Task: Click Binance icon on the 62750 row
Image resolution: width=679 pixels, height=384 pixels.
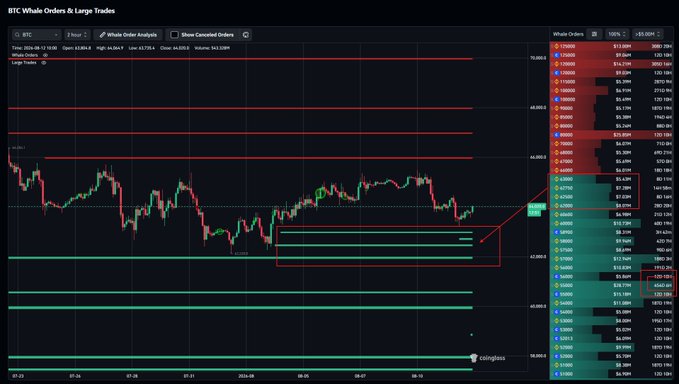Action: (x=556, y=188)
